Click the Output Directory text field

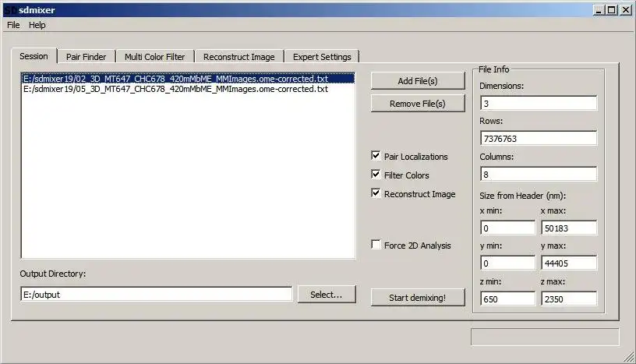click(156, 294)
